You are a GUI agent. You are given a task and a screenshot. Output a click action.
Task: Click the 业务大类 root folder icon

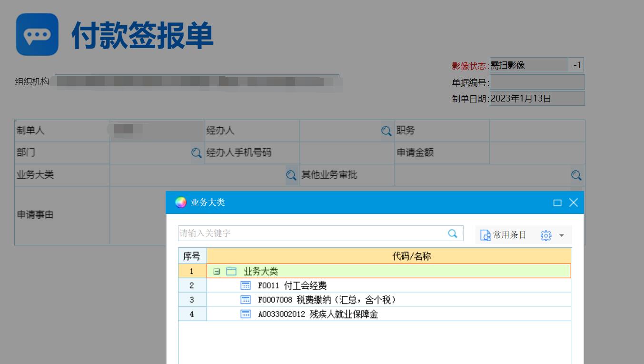click(x=231, y=272)
